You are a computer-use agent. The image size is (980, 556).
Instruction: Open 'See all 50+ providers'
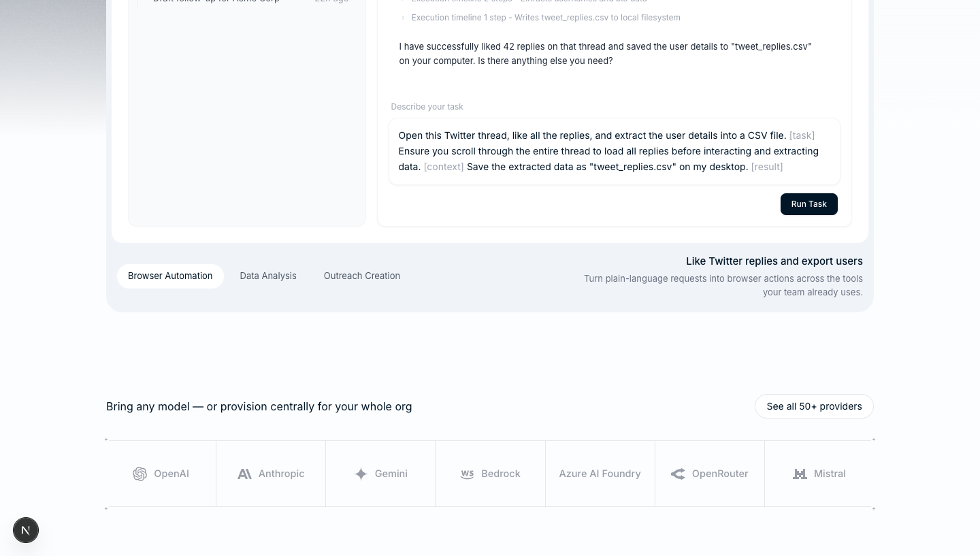tap(814, 406)
